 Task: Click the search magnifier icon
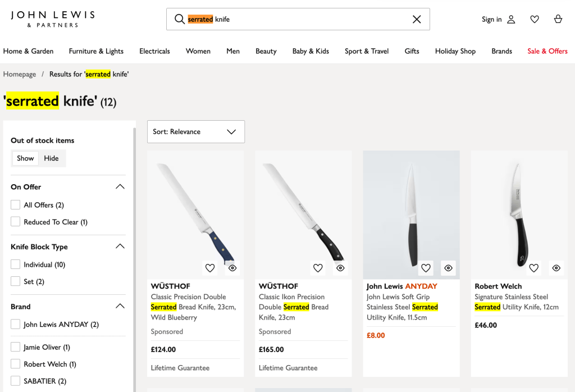pyautogui.click(x=180, y=19)
